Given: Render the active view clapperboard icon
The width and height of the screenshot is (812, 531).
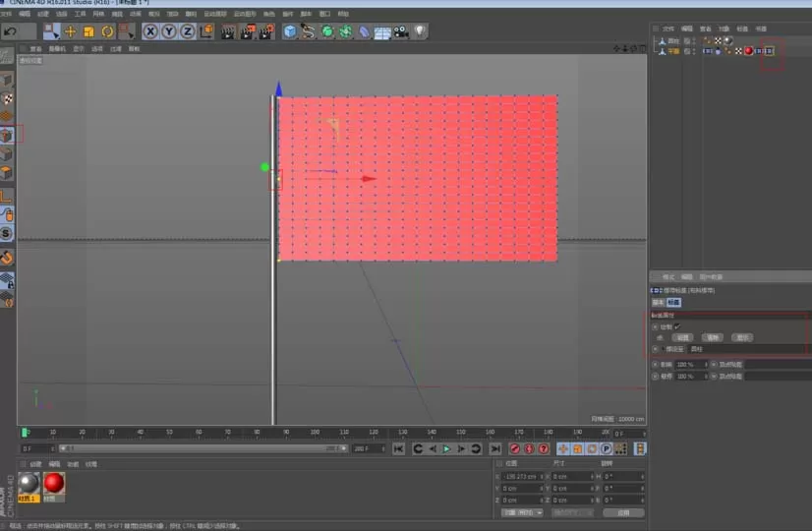Looking at the screenshot, I should (228, 32).
